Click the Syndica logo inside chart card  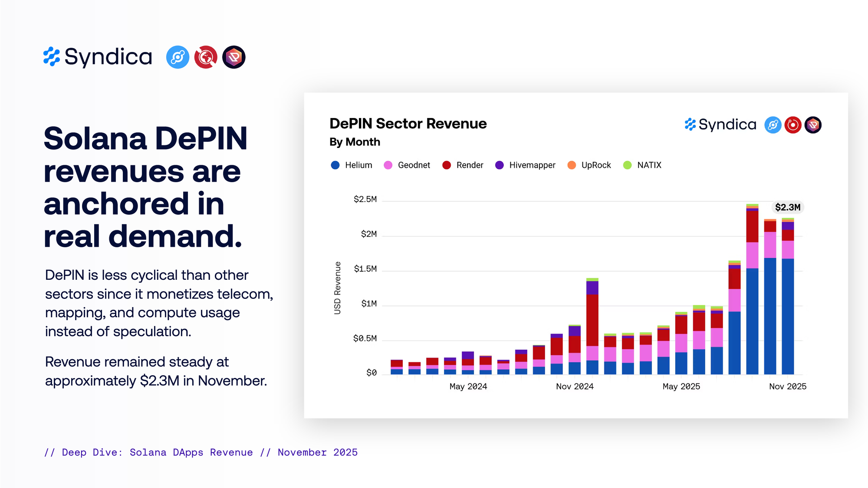coord(720,125)
